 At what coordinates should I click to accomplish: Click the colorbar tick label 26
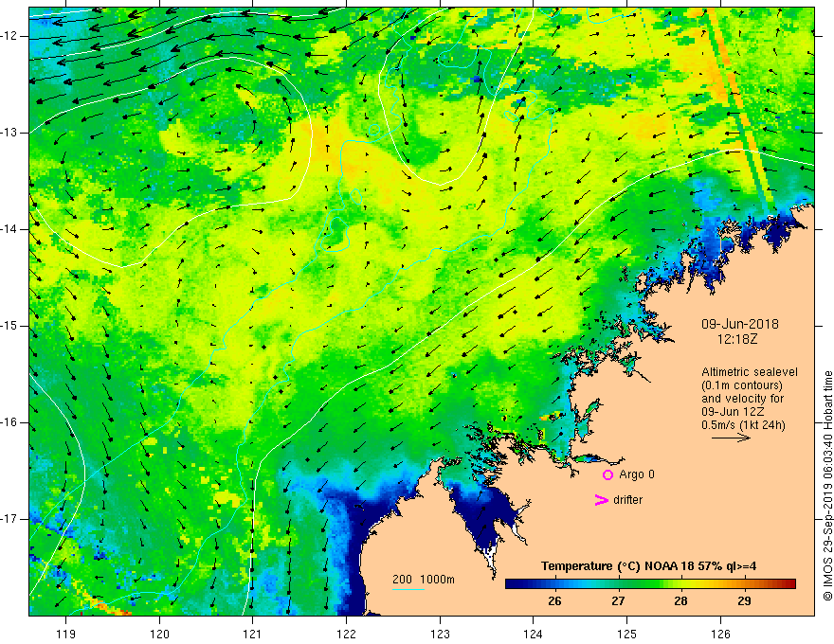click(x=554, y=601)
